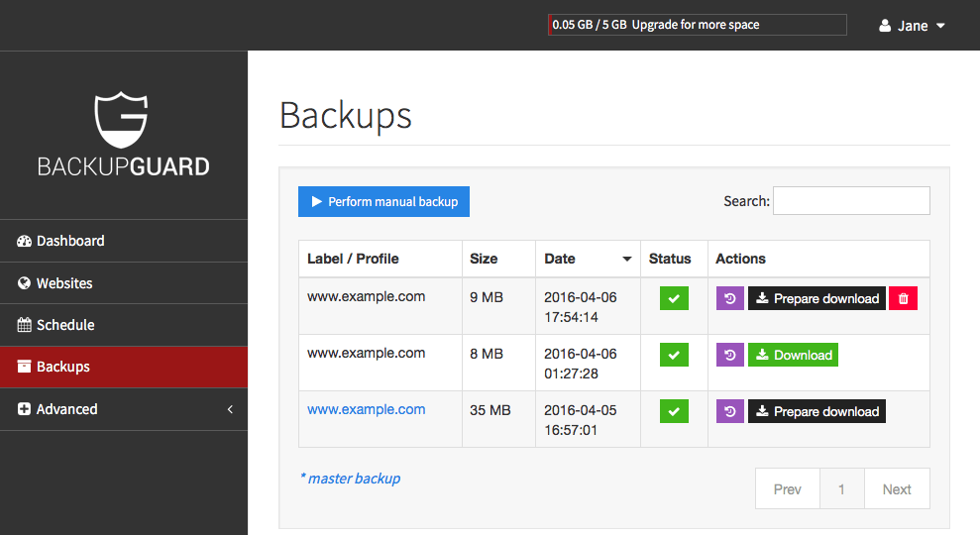
Task: Click green status checkmark for 35 MB backup
Action: 674,411
